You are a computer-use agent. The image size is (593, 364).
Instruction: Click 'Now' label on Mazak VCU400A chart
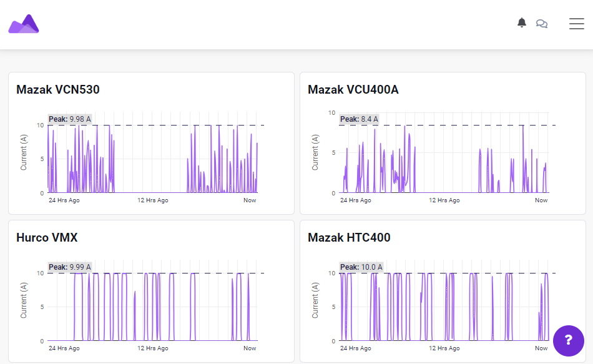click(541, 200)
